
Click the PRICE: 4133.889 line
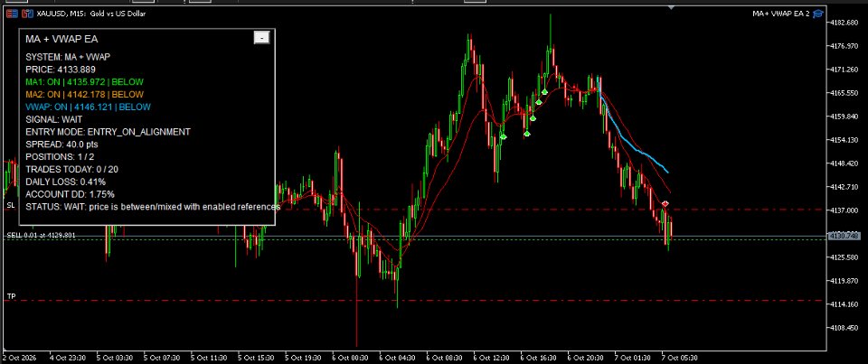click(61, 70)
